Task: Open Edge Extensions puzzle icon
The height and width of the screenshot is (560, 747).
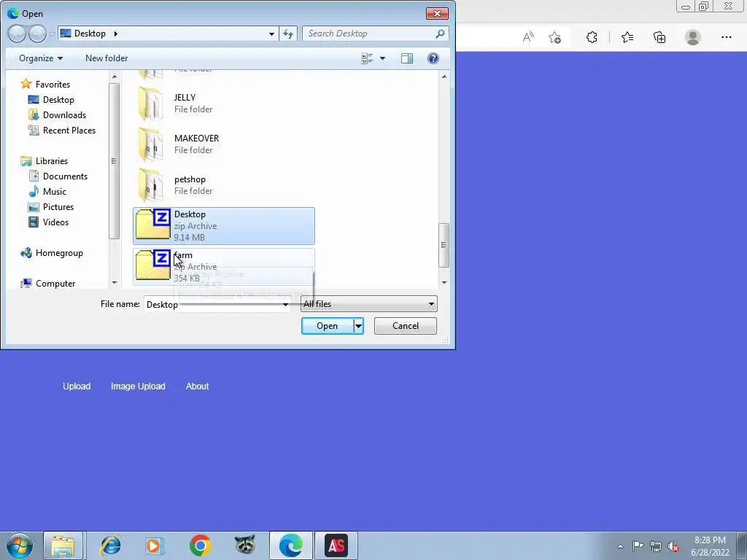Action: 592,37
